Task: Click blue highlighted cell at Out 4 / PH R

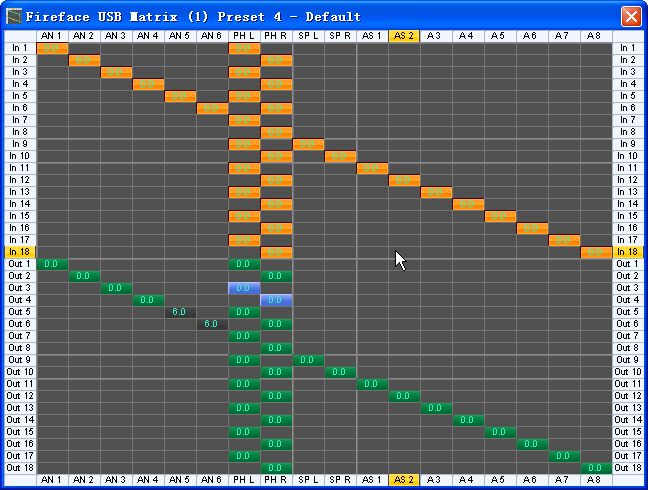Action: click(x=276, y=300)
